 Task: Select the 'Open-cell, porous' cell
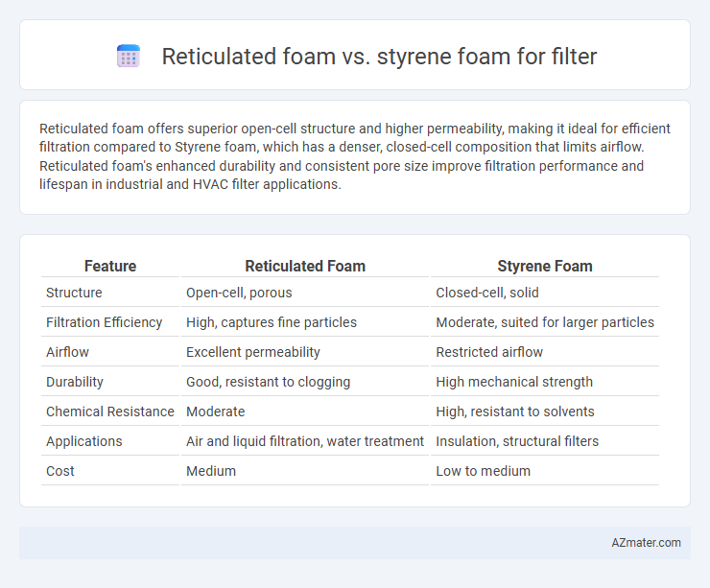click(239, 293)
